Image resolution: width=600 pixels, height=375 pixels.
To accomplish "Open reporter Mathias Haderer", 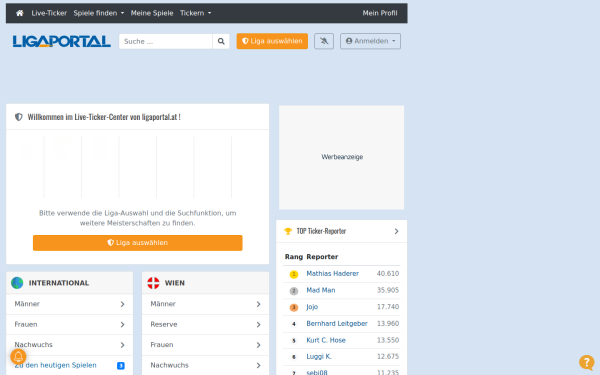I will pos(333,274).
